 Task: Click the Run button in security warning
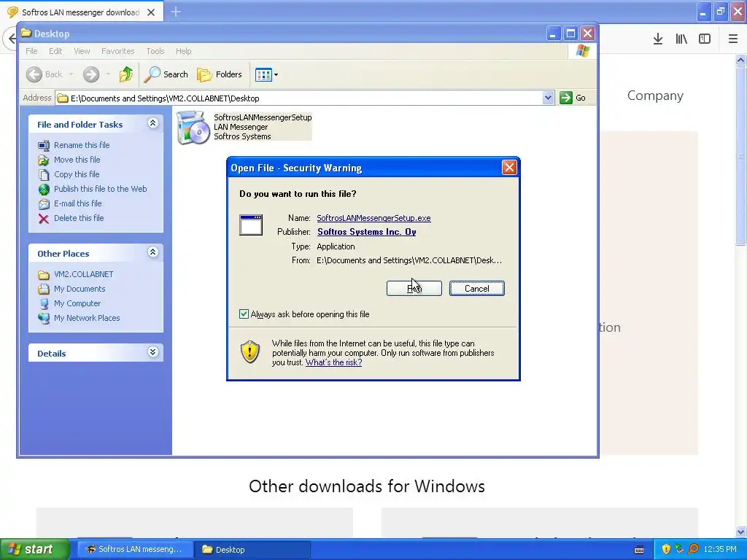click(414, 288)
